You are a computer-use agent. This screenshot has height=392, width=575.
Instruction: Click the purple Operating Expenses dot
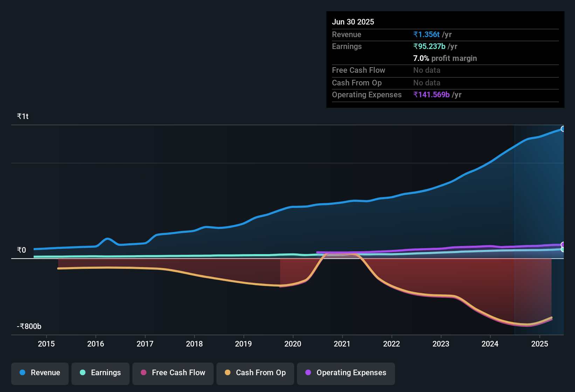click(308, 373)
